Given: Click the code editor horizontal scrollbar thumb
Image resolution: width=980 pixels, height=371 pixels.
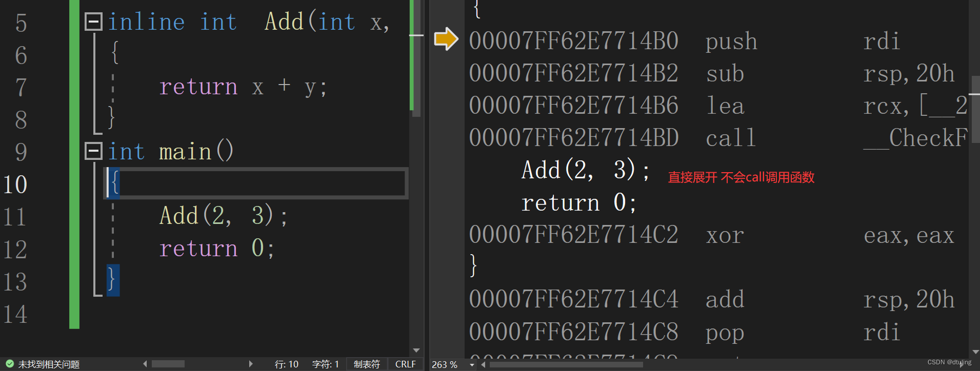Looking at the screenshot, I should (168, 364).
